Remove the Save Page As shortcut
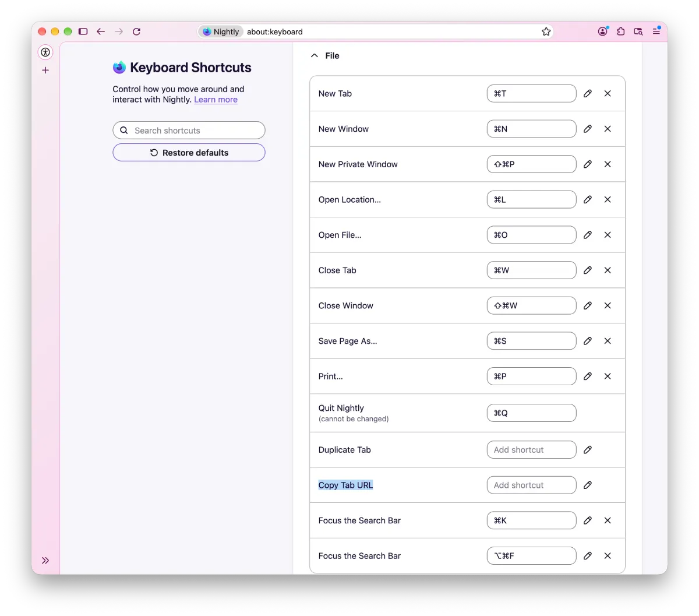 (x=608, y=341)
